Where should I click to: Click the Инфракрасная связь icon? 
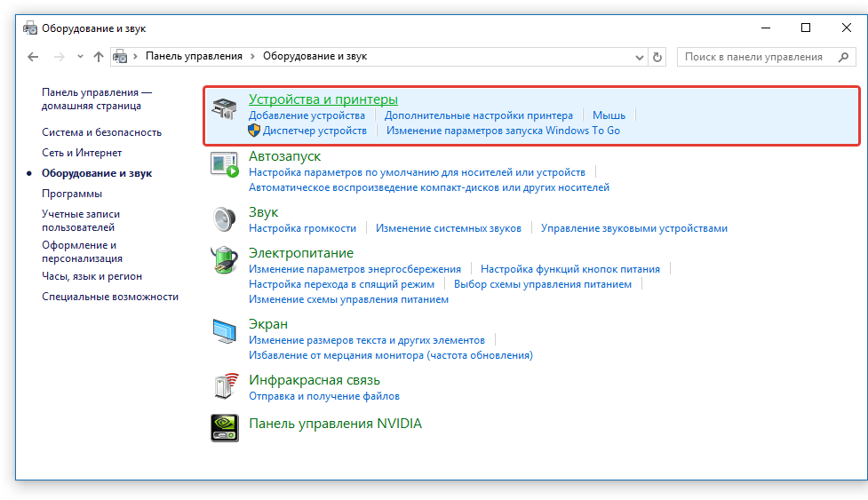pyautogui.click(x=224, y=385)
